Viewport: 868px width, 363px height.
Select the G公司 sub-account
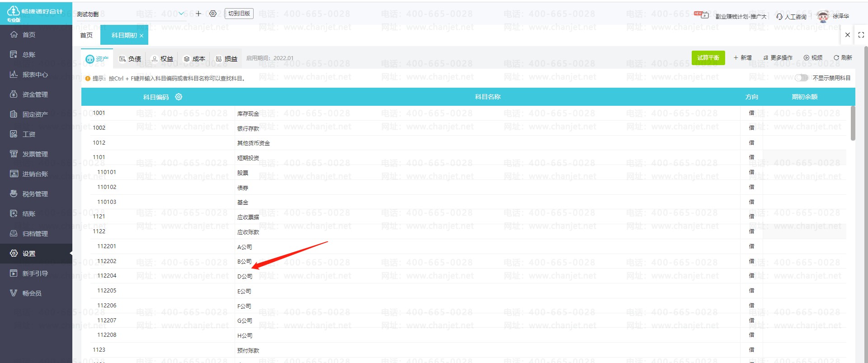click(x=245, y=321)
